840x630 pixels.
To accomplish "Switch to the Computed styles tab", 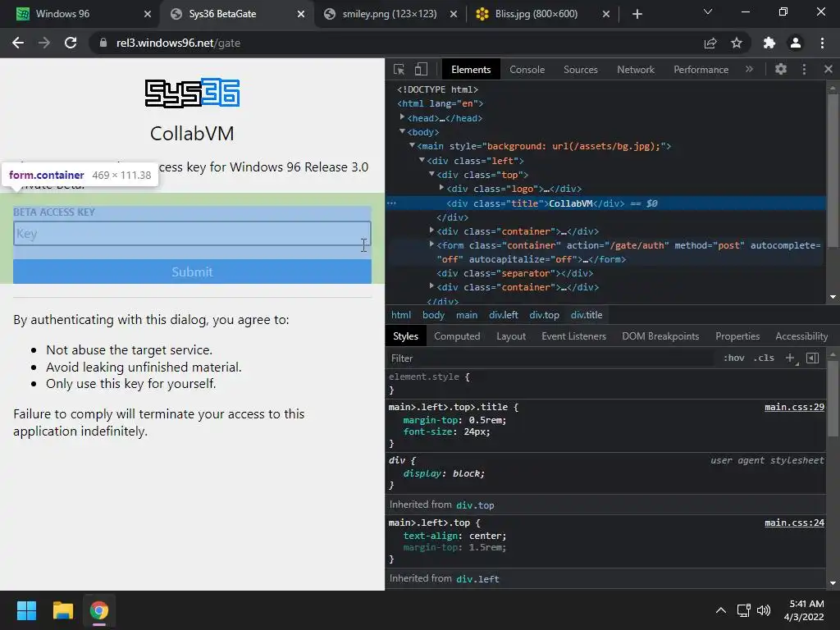I will pyautogui.click(x=457, y=336).
